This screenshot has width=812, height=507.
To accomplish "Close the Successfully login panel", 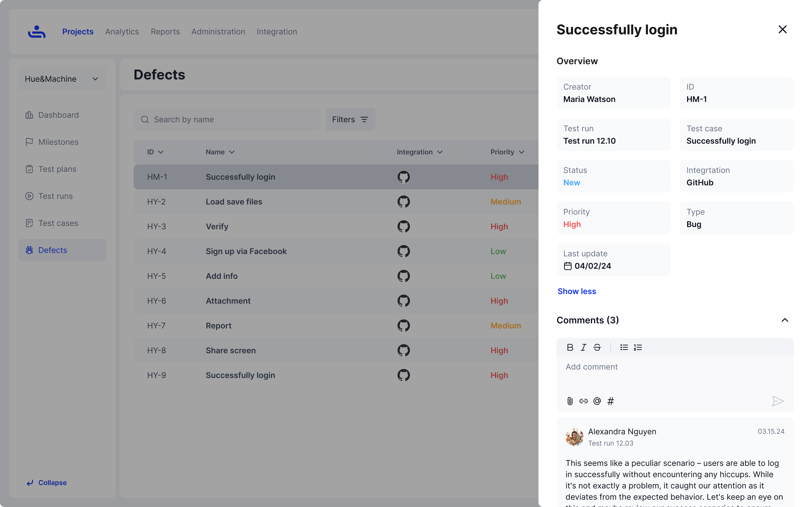I will point(782,30).
